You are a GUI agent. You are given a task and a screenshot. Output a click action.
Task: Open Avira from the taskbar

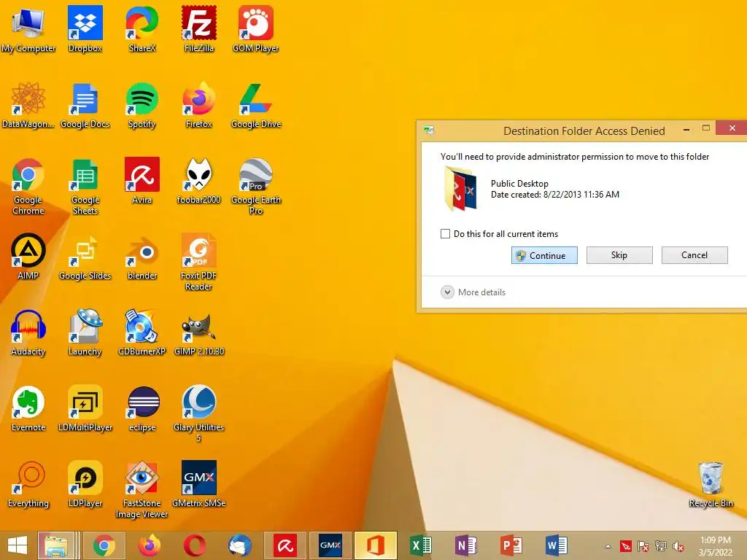(x=285, y=545)
